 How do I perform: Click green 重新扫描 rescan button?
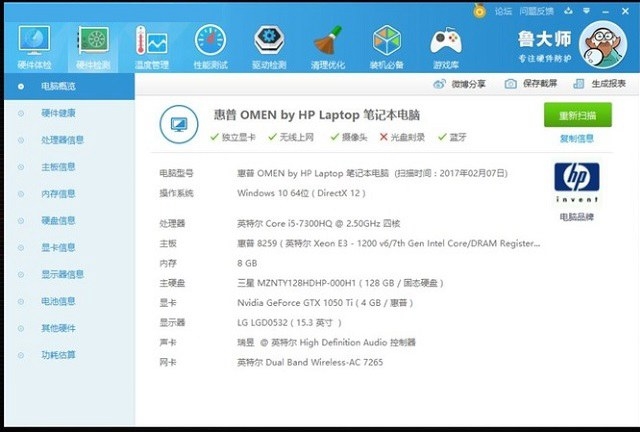(578, 115)
